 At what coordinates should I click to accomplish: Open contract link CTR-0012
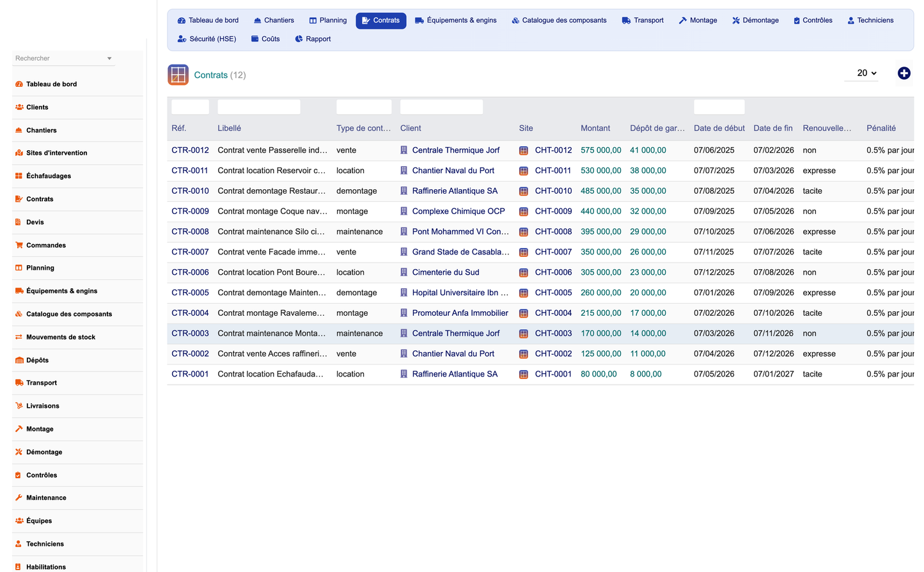(190, 150)
